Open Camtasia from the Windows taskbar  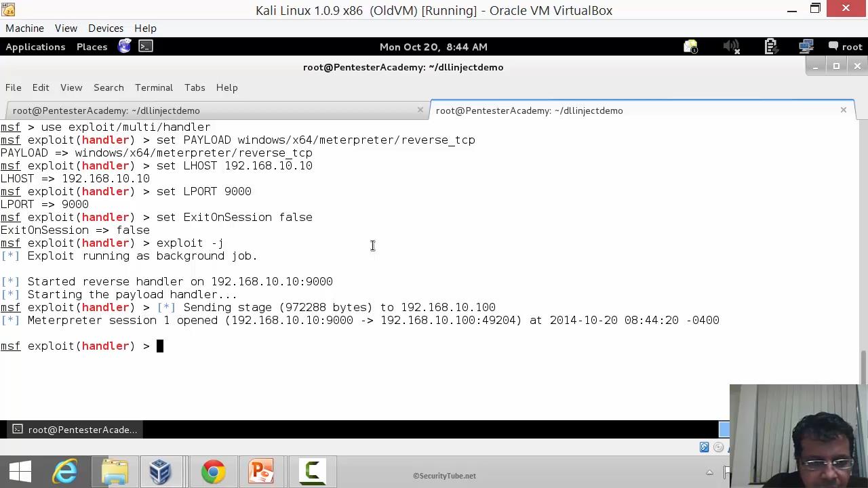tap(312, 472)
